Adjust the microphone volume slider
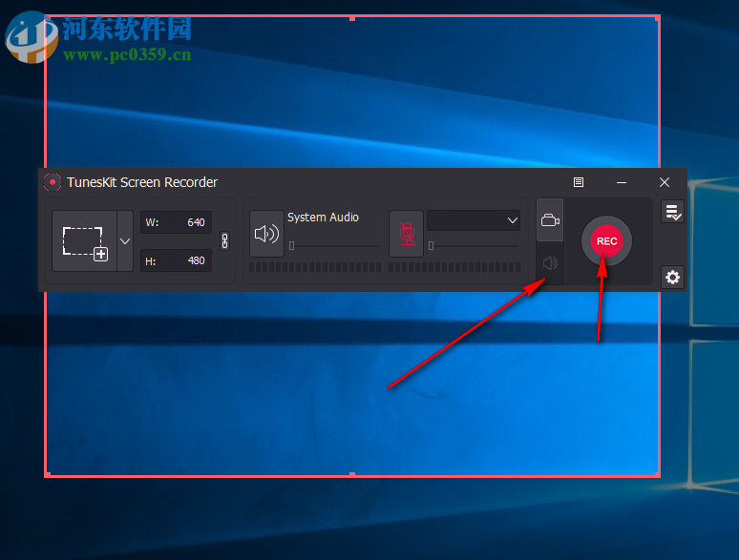The image size is (739, 560). tap(474, 245)
